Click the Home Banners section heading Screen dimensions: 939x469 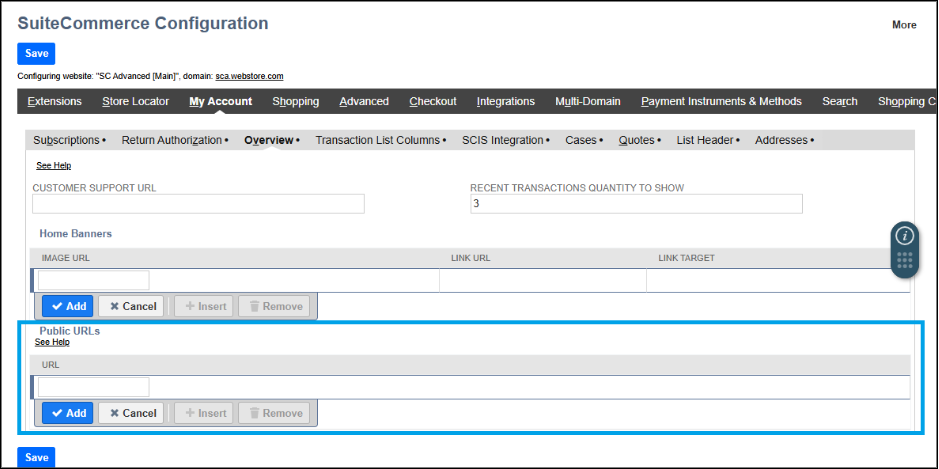(x=75, y=234)
